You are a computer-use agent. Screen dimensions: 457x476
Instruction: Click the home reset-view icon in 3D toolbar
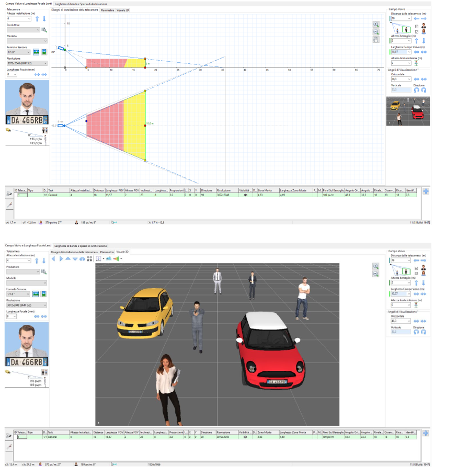click(x=82, y=258)
